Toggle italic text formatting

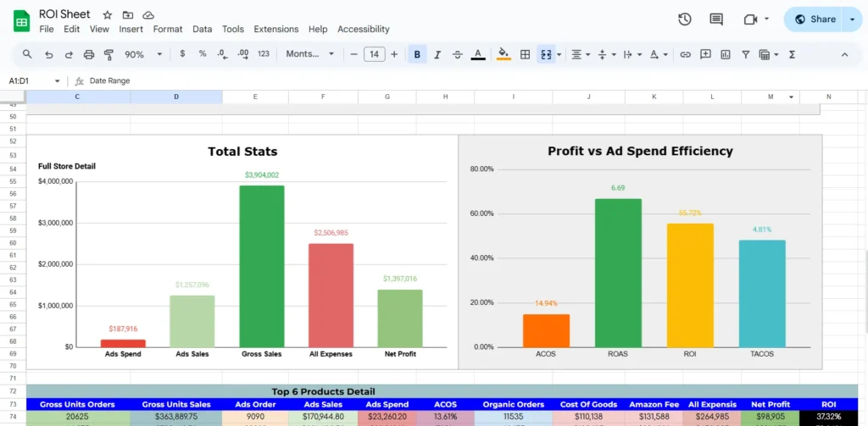point(437,54)
